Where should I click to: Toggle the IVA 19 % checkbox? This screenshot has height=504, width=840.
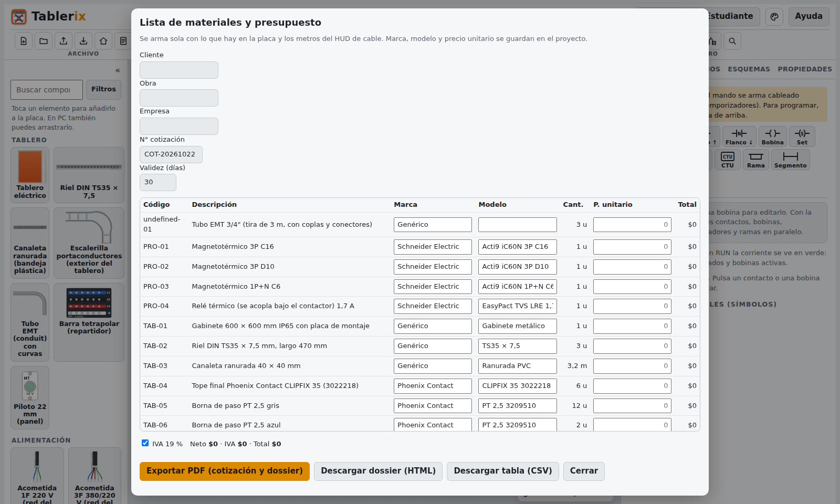pyautogui.click(x=145, y=443)
